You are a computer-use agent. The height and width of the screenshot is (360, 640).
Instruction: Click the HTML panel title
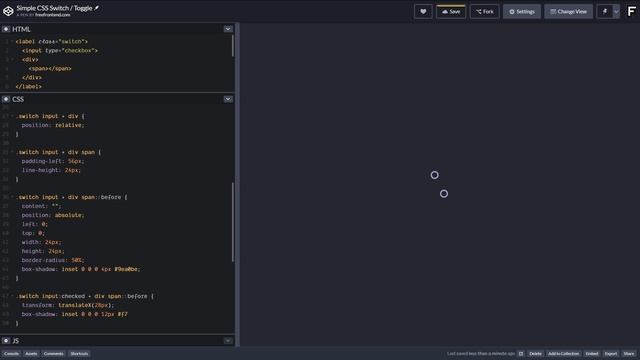click(x=21, y=29)
